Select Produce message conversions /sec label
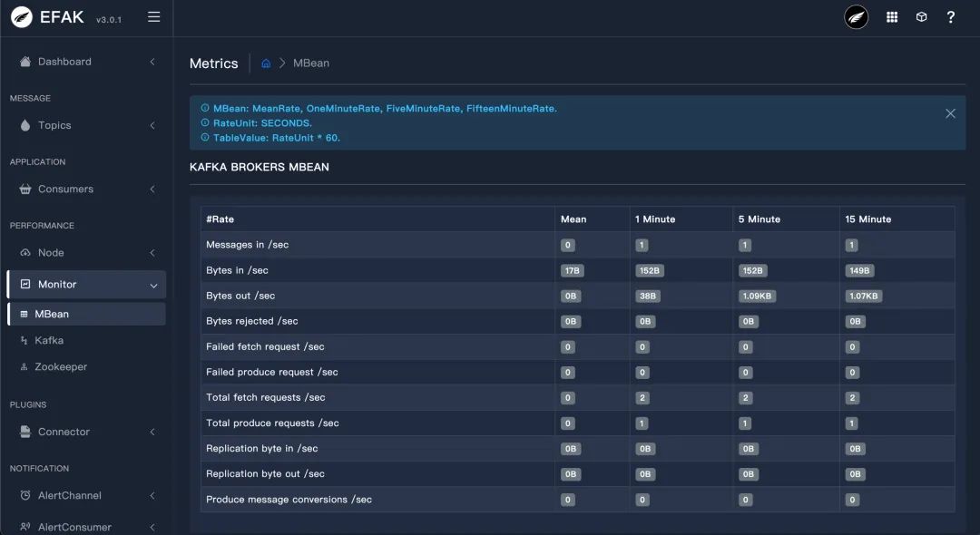This screenshot has height=535, width=980. click(x=289, y=500)
